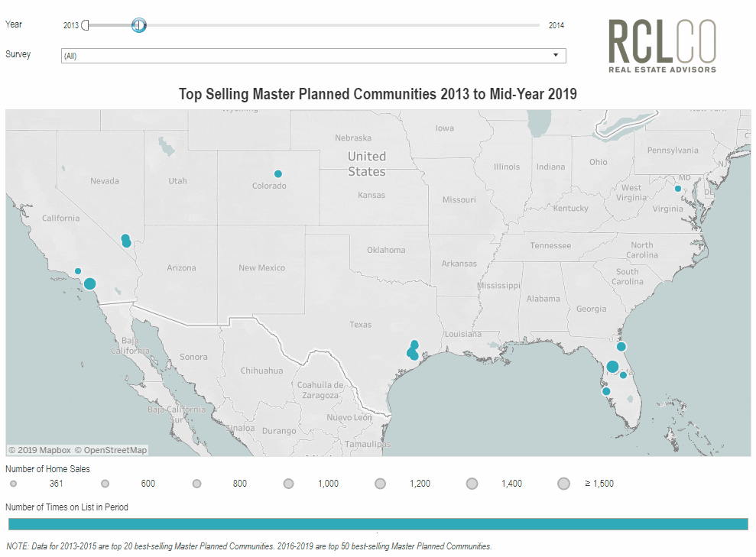Click the 'Georgia' label on the map
Screen dimensions: 756x557
(592, 309)
